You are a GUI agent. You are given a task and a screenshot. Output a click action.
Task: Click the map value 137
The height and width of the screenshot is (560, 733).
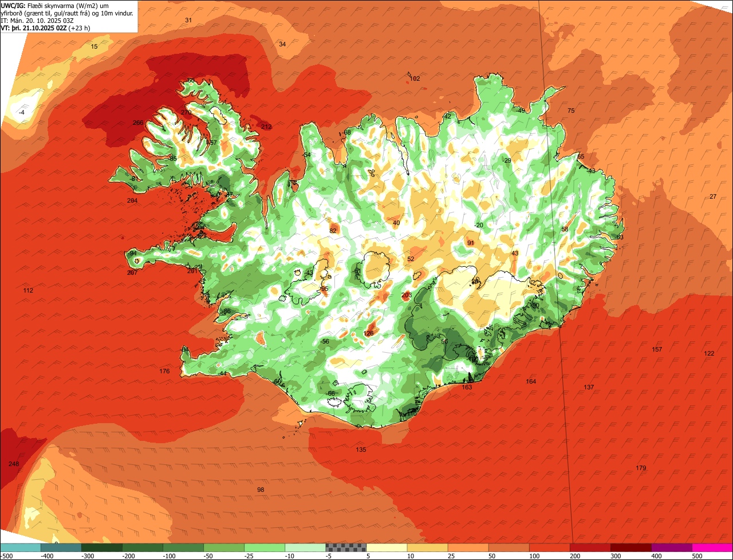[589, 388]
